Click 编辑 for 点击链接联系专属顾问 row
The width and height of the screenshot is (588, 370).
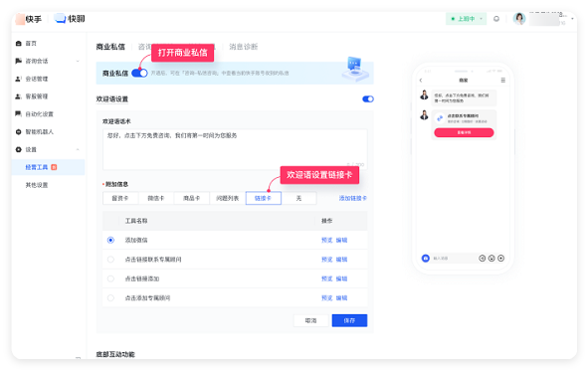341,260
